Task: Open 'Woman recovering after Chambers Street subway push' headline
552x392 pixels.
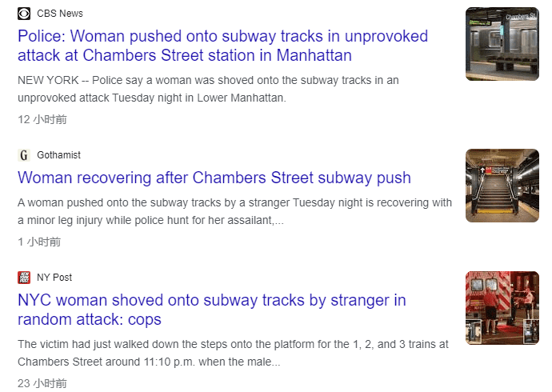Action: 214,178
